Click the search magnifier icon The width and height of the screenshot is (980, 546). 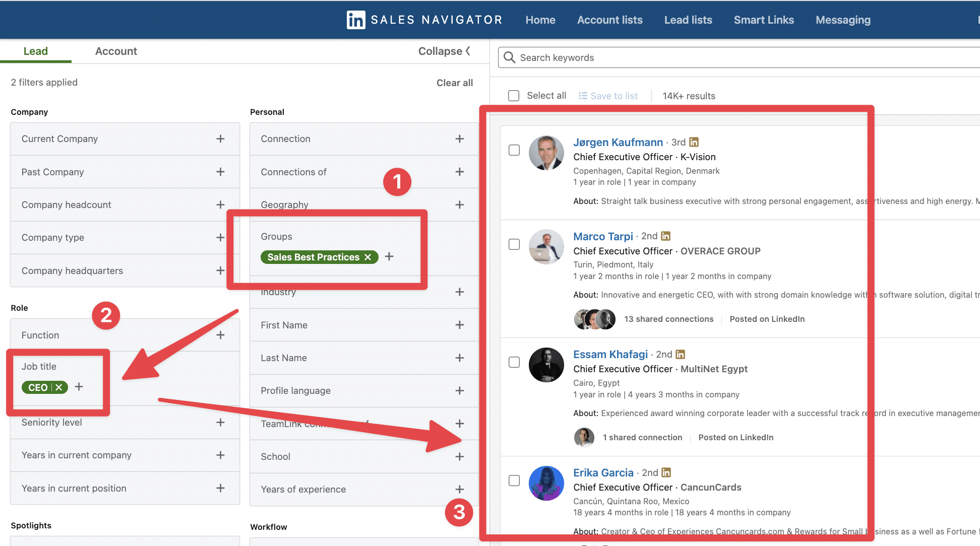[509, 57]
